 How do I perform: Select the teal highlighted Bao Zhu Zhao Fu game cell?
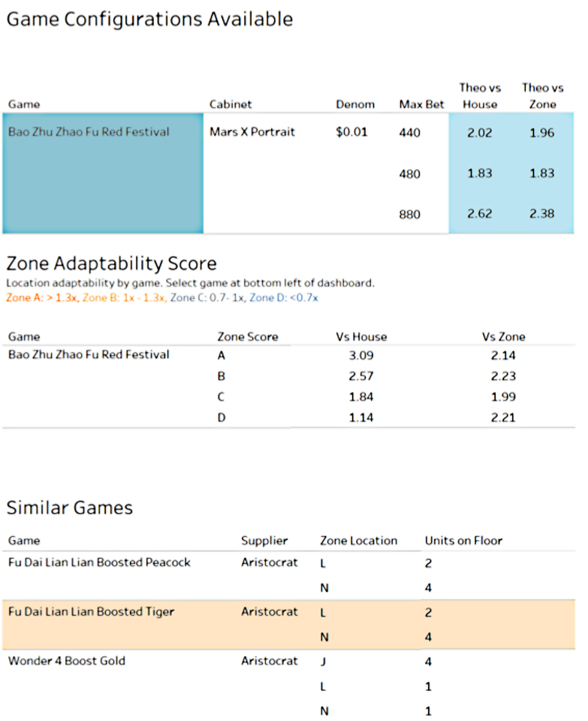(103, 173)
